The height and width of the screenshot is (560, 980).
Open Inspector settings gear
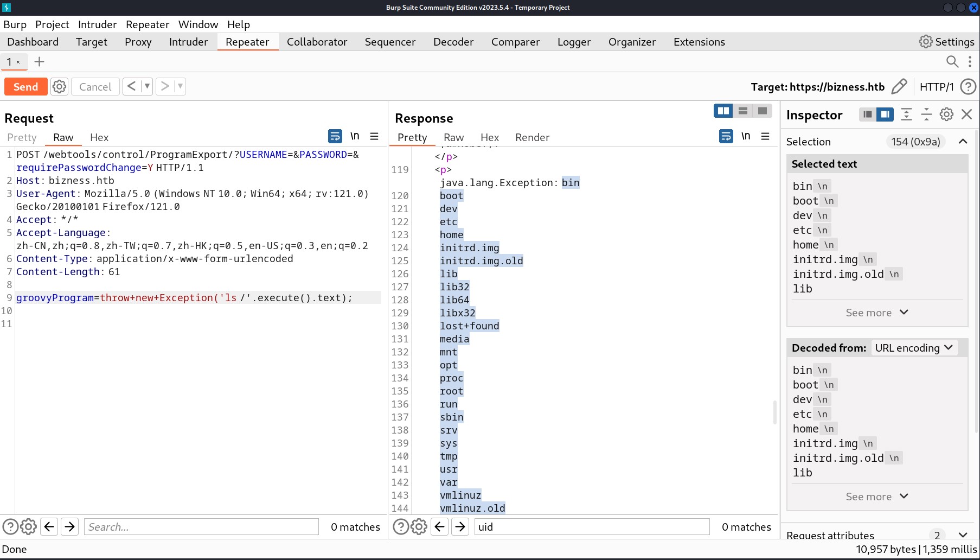pos(946,114)
